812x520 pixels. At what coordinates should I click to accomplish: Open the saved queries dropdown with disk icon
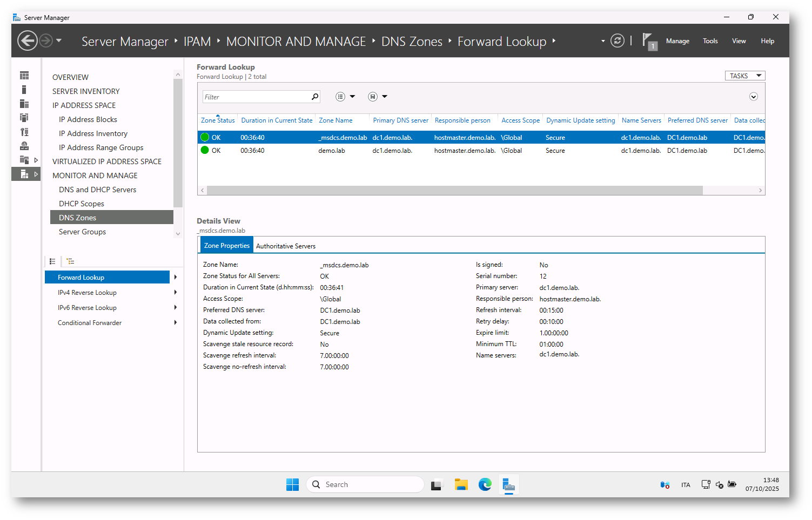(377, 97)
